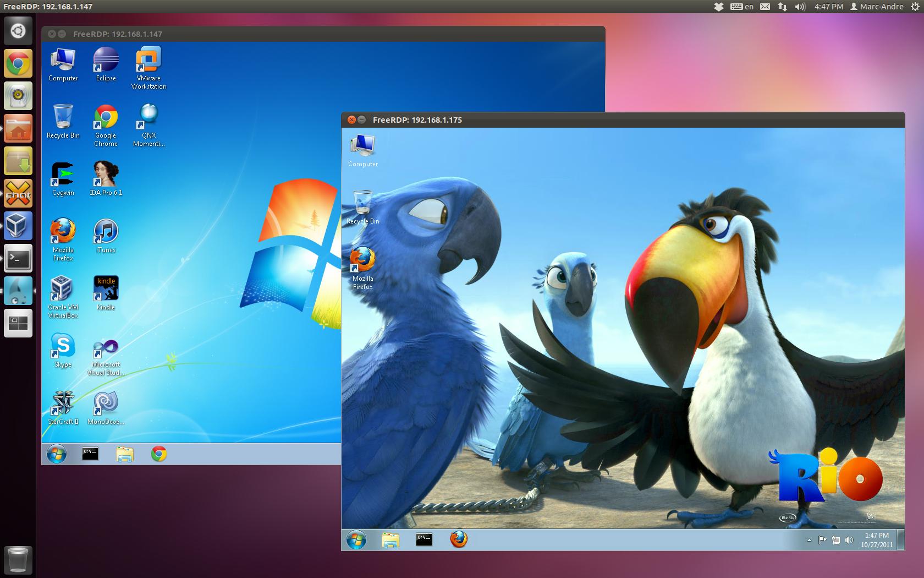Screen dimensions: 924x578
Task: Click Oracle VM VirtualBox desktop icon
Action: click(63, 287)
